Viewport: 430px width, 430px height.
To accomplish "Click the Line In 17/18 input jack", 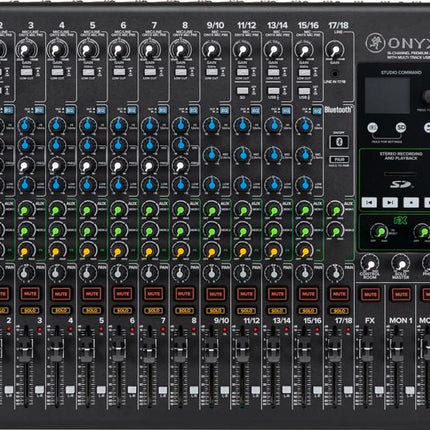I will click(x=335, y=74).
